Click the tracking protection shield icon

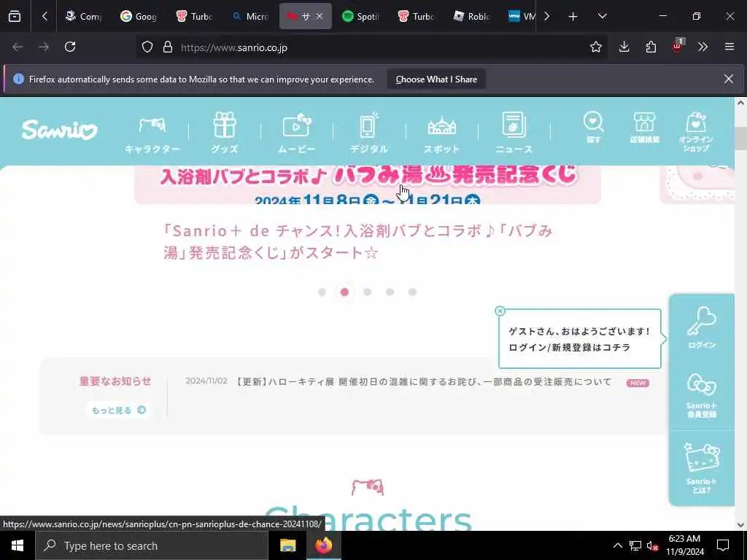pyautogui.click(x=147, y=47)
